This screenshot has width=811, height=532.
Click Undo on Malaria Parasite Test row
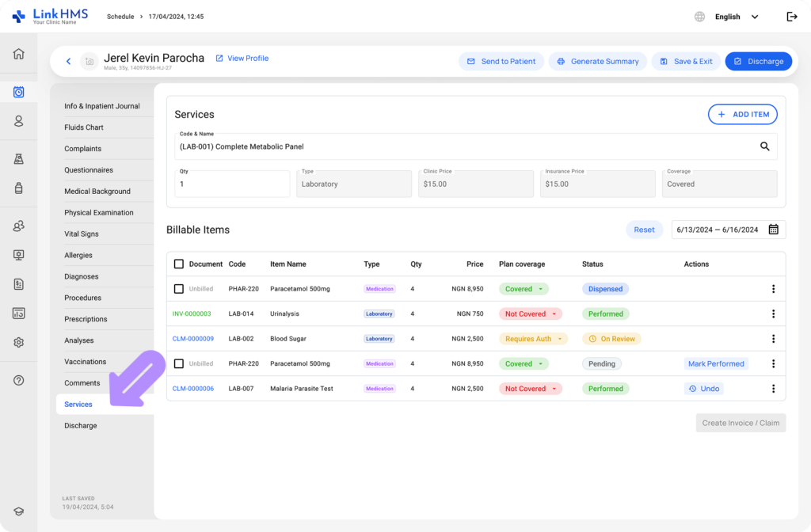[x=704, y=388]
